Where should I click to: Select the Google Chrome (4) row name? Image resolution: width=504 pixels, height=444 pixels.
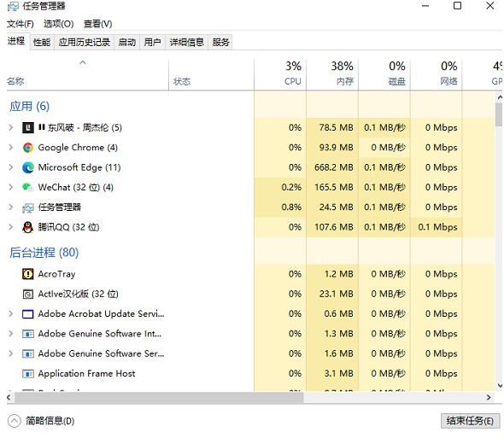[78, 148]
